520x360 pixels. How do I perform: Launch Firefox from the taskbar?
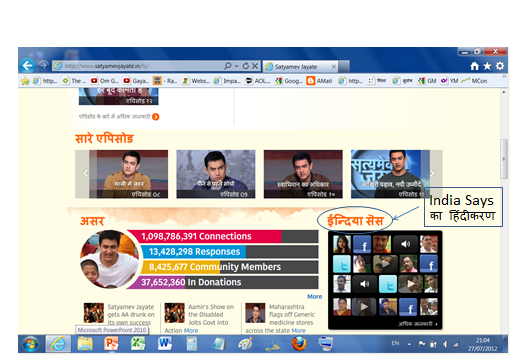coord(299,344)
